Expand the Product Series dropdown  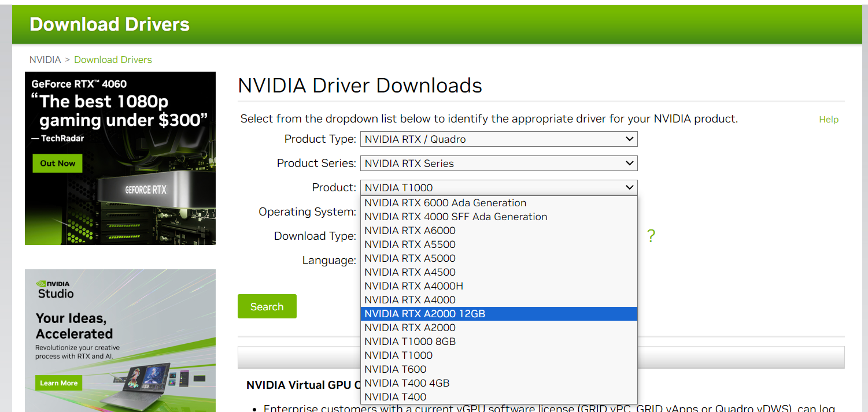click(498, 164)
